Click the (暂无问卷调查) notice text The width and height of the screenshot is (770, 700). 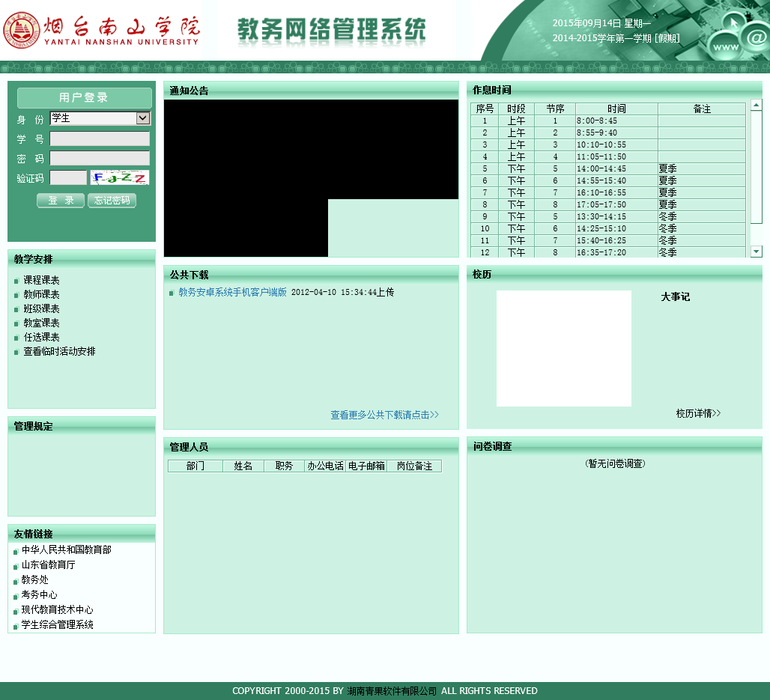click(615, 463)
